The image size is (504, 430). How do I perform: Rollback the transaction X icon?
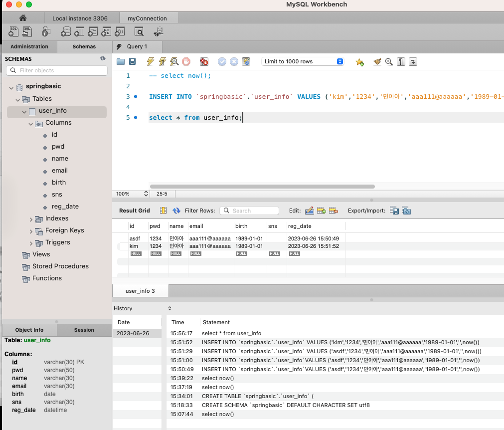coord(234,61)
